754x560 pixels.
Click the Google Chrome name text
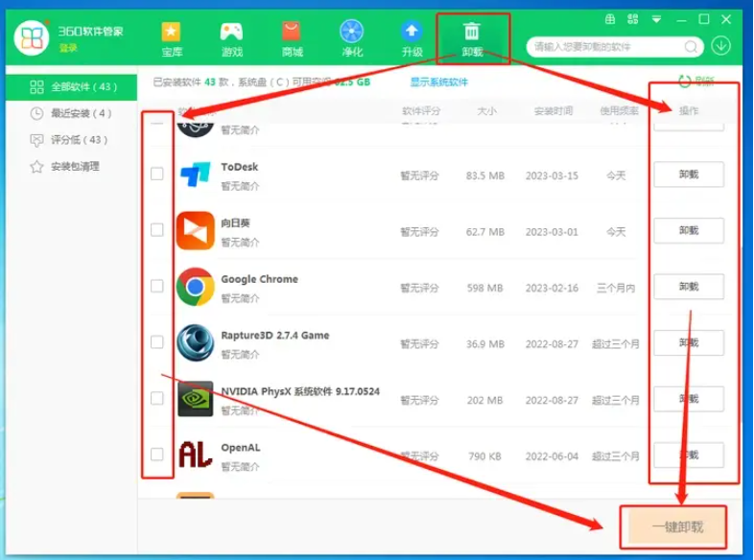(259, 279)
